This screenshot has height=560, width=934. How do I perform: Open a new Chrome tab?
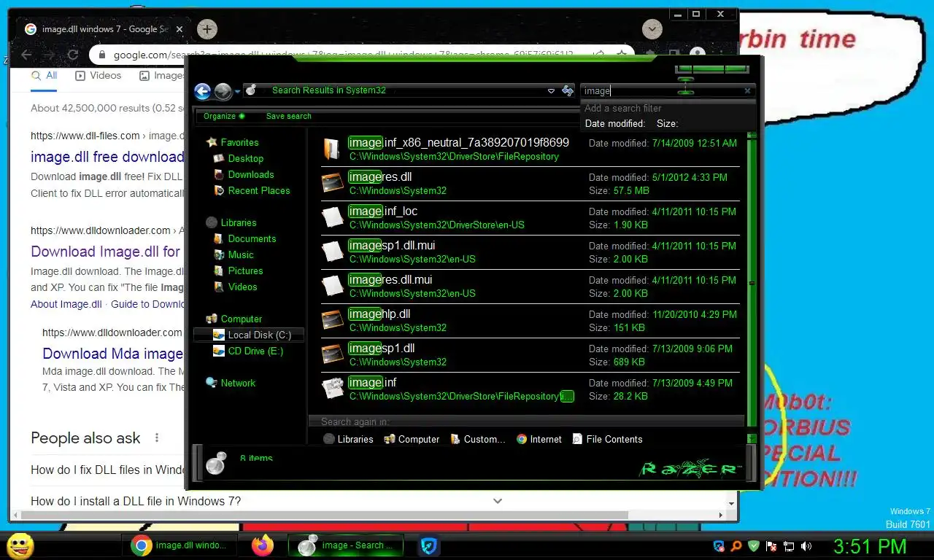click(x=207, y=29)
